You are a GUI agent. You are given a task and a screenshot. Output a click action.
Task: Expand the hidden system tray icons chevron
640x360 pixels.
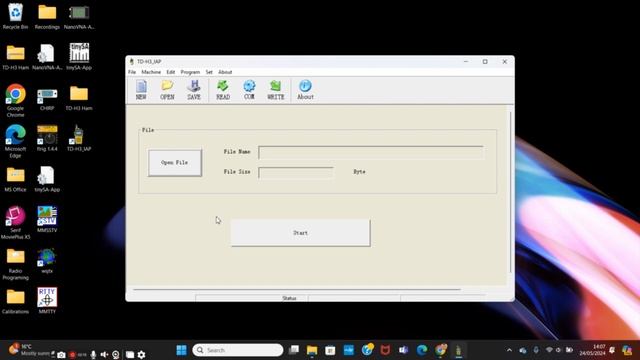[x=509, y=350]
